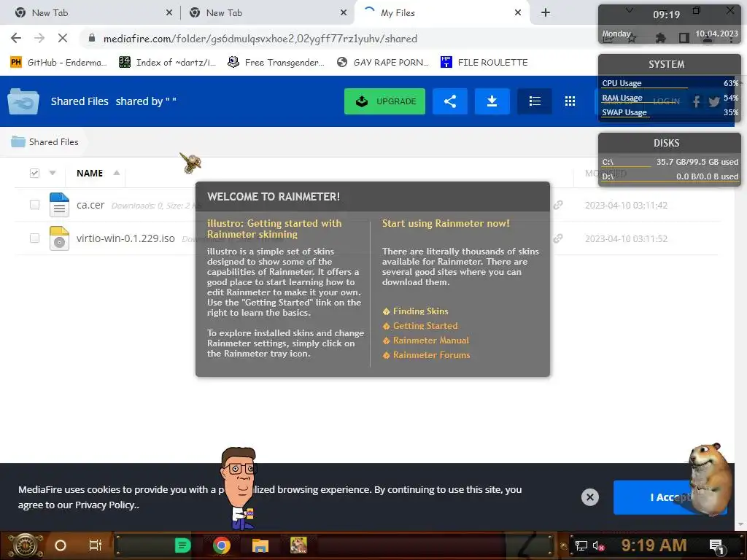The width and height of the screenshot is (747, 560).
Task: Copy link for virtio-win-0.1.229.iso
Action: point(558,238)
